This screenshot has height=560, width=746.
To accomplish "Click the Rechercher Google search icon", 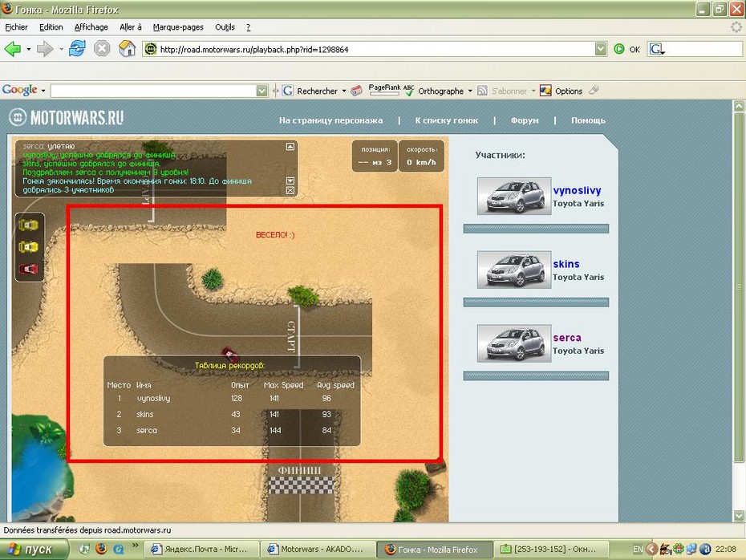I will tap(288, 91).
